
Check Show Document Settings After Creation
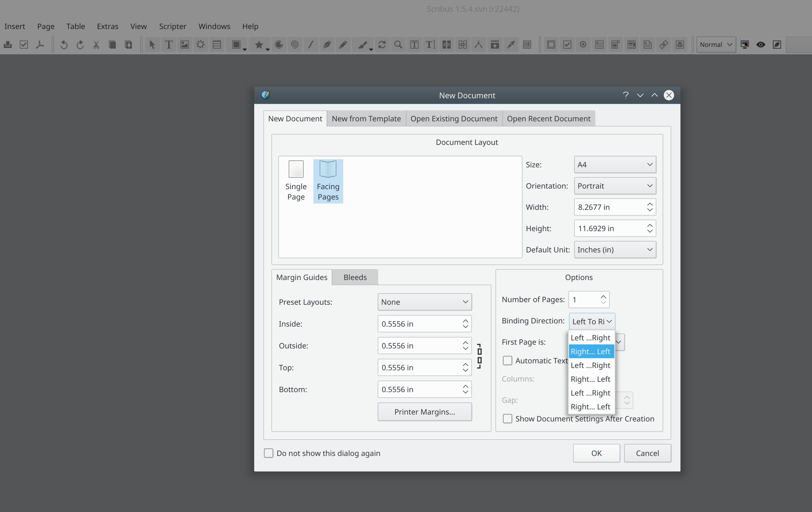pos(507,419)
